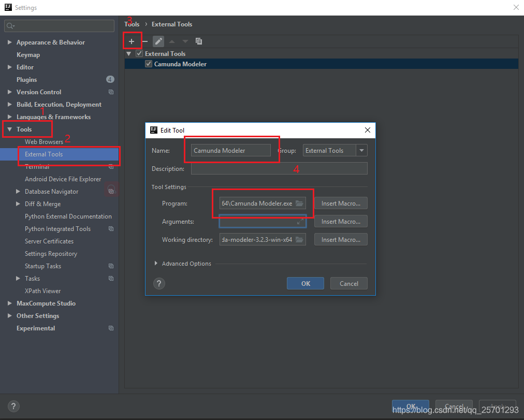
Task: Select Keymap in settings sidebar
Action: coord(28,55)
